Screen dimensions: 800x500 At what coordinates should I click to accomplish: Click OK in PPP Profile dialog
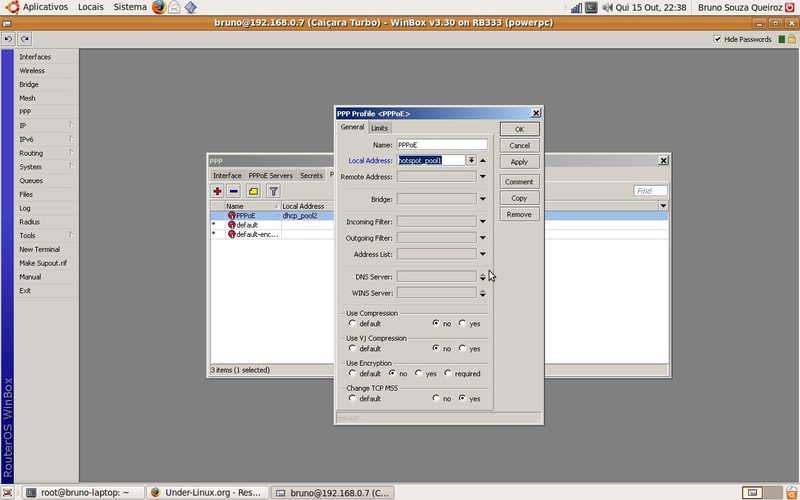(x=519, y=129)
